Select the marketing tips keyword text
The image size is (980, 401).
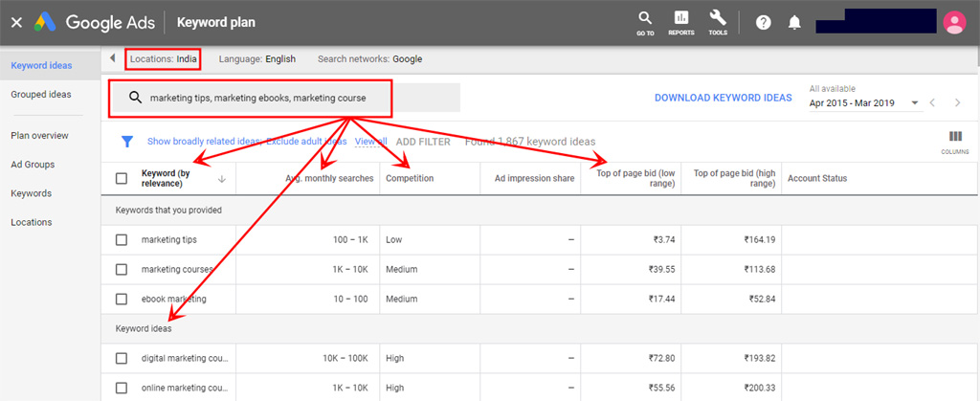(x=168, y=240)
